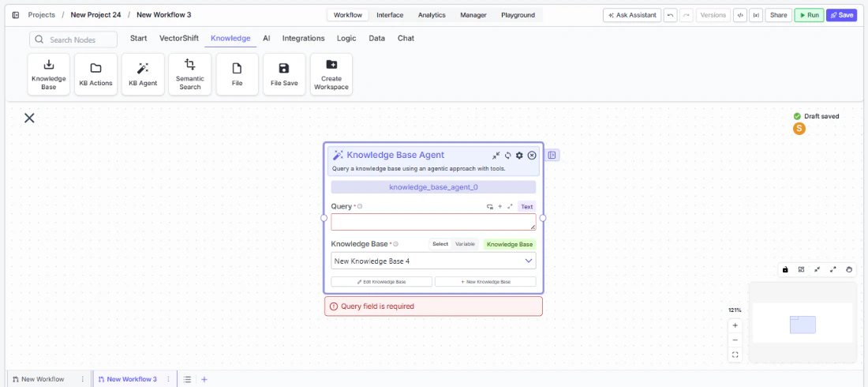The height and width of the screenshot is (387, 868).
Task: Go to the Playground view
Action: (x=518, y=15)
